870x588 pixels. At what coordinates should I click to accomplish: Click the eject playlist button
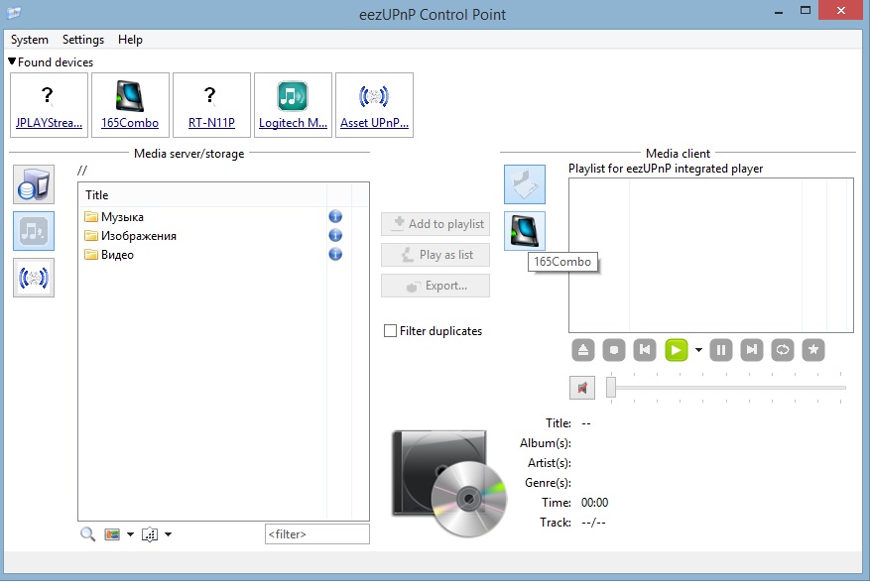(x=583, y=350)
